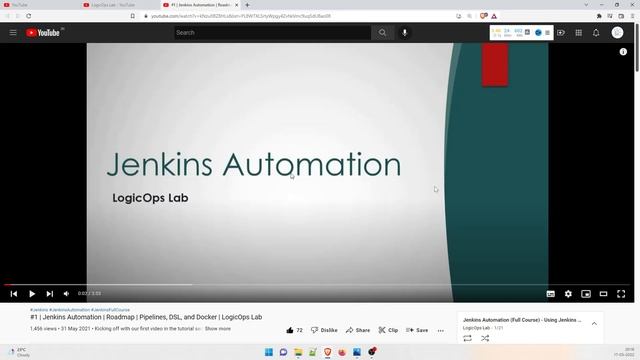Like the video with thumbs up

pos(294,330)
